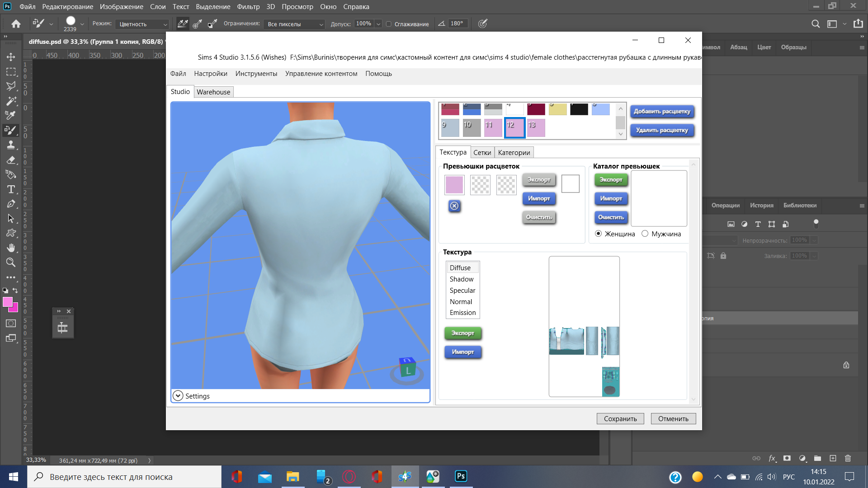Open Sims 4 Studio from the taskbar
The height and width of the screenshot is (488, 868).
coord(405,477)
